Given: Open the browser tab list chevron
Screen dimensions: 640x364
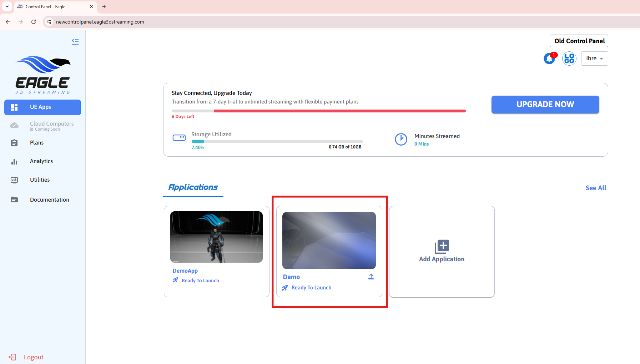Looking at the screenshot, I should [7, 6].
